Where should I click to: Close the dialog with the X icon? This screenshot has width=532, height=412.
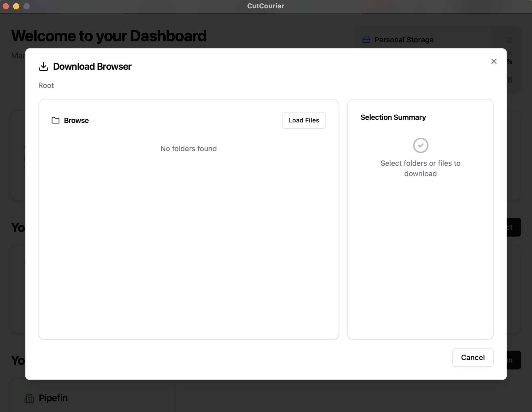pyautogui.click(x=494, y=61)
